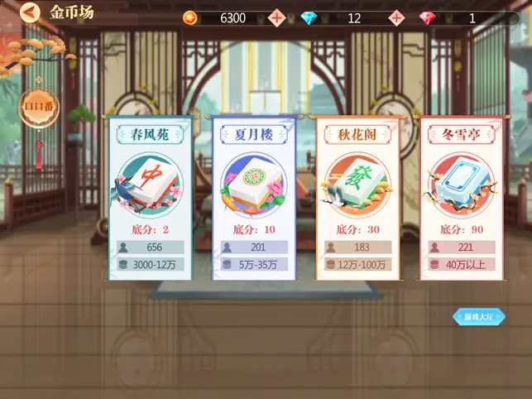Screen dimensions: 532x399
Task: Enter the 冬雪亭 room card
Action: click(462, 199)
